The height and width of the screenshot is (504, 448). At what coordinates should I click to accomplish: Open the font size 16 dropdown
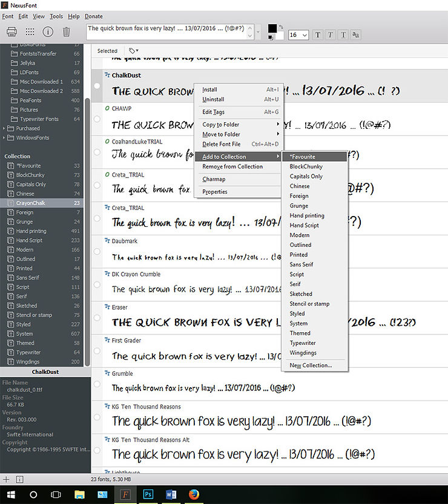pyautogui.click(x=299, y=34)
